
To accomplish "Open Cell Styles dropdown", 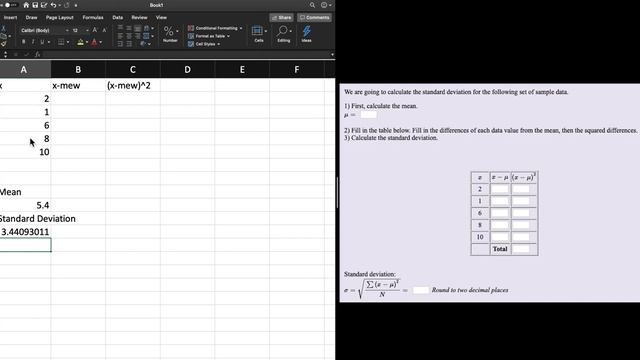I will [204, 44].
